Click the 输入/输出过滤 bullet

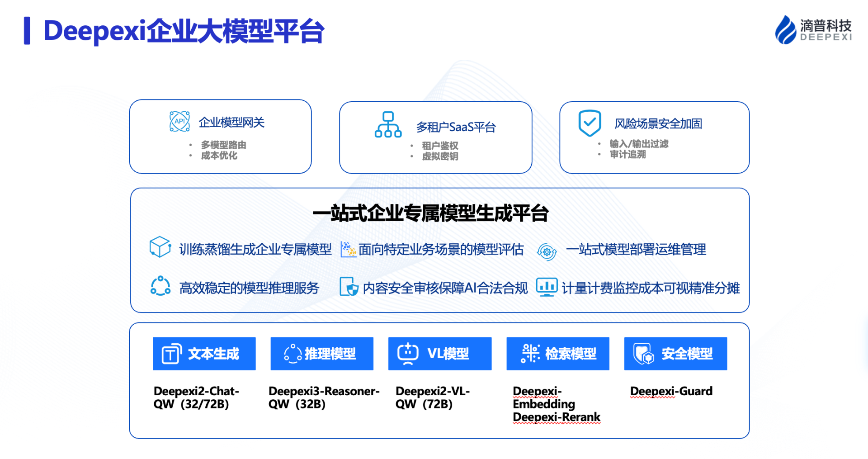point(639,144)
